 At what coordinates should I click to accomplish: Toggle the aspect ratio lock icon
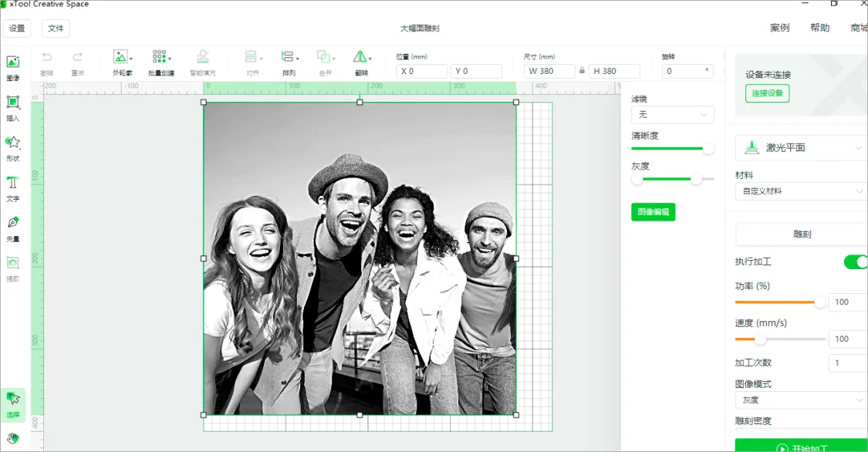pyautogui.click(x=582, y=71)
